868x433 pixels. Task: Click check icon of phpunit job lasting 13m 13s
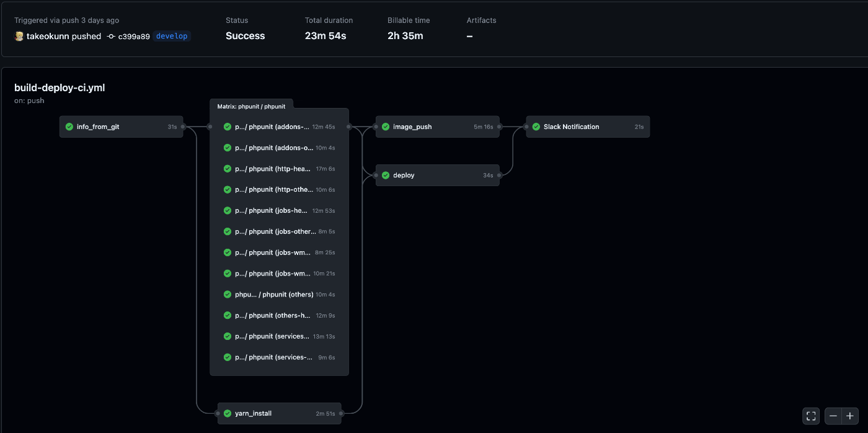pos(228,336)
